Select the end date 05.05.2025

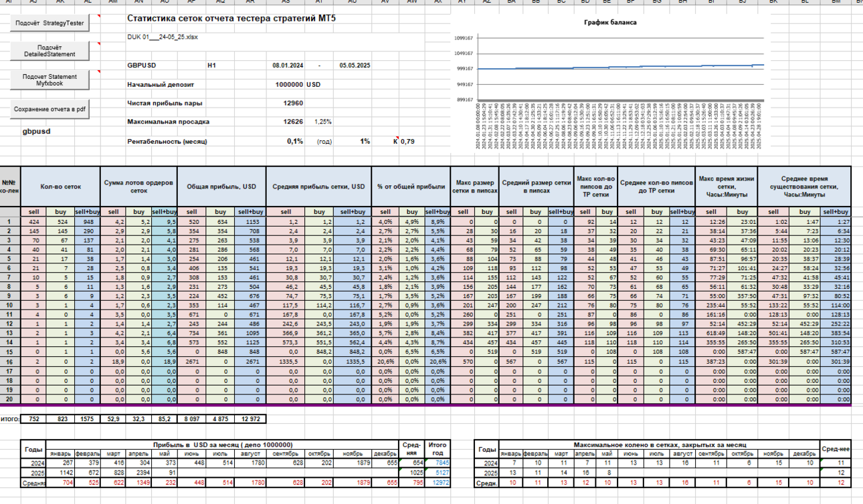point(355,66)
